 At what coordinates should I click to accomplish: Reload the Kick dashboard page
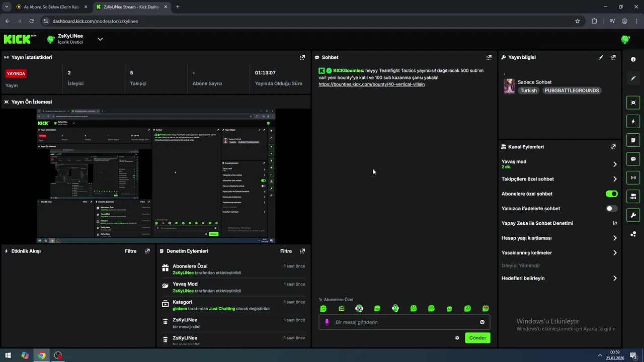31,21
